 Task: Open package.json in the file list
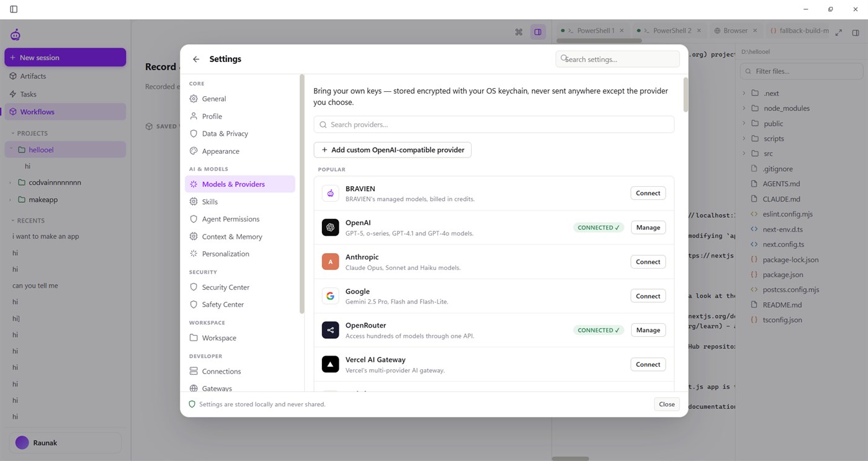tap(783, 274)
